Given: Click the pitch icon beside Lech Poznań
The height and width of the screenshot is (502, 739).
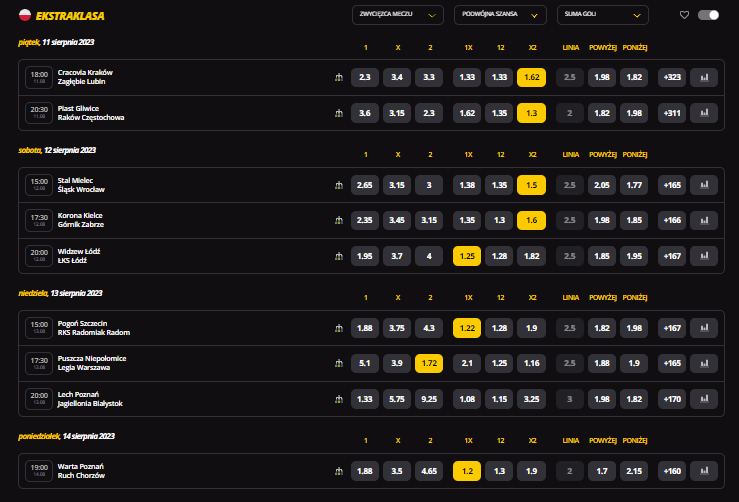Looking at the screenshot, I should click(339, 399).
